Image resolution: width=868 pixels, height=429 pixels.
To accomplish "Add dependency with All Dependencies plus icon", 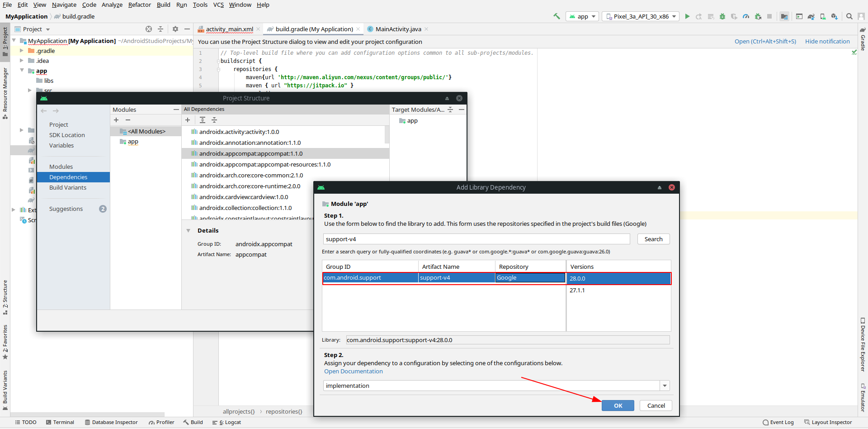I will pyautogui.click(x=188, y=120).
